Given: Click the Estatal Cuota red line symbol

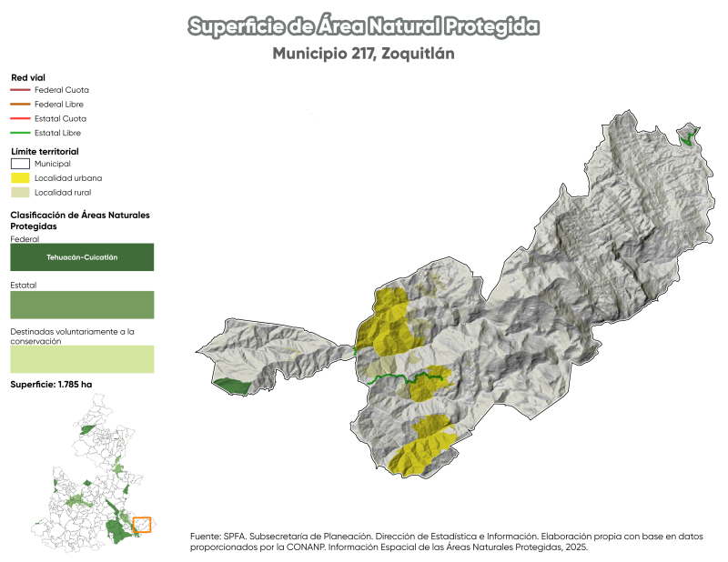Looking at the screenshot, I should (20, 119).
